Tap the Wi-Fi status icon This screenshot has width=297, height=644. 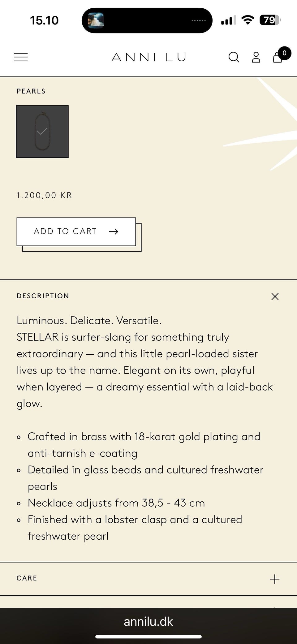tap(247, 20)
